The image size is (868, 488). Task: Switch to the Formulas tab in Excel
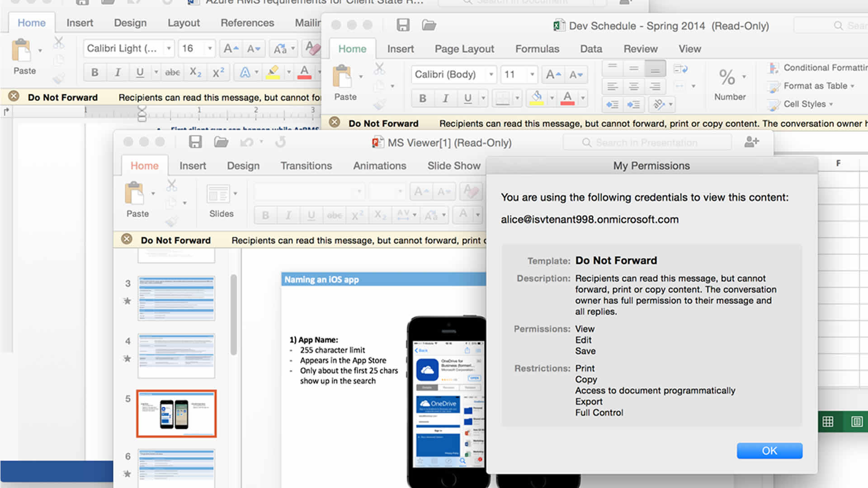(537, 49)
